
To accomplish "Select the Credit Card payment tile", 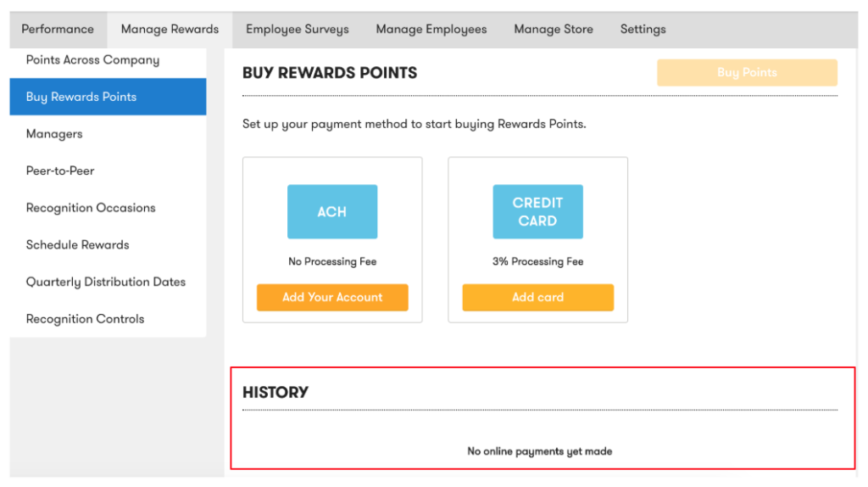I will click(537, 211).
